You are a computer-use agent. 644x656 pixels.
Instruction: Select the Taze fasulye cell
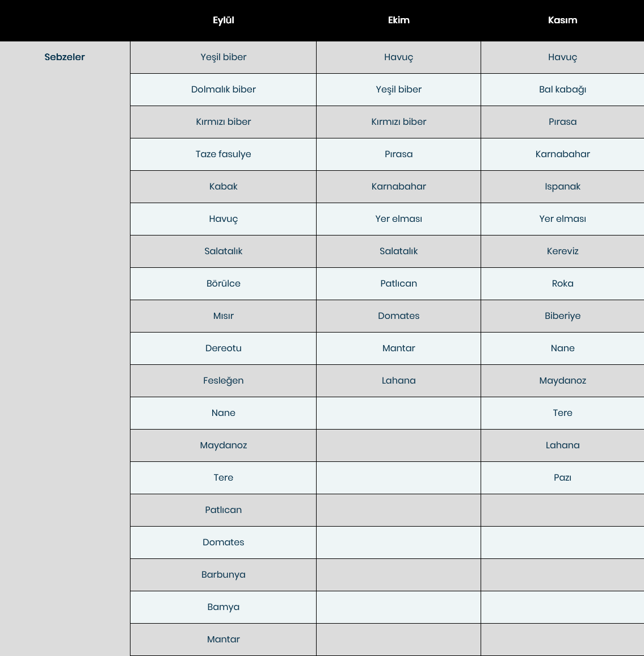pyautogui.click(x=224, y=154)
